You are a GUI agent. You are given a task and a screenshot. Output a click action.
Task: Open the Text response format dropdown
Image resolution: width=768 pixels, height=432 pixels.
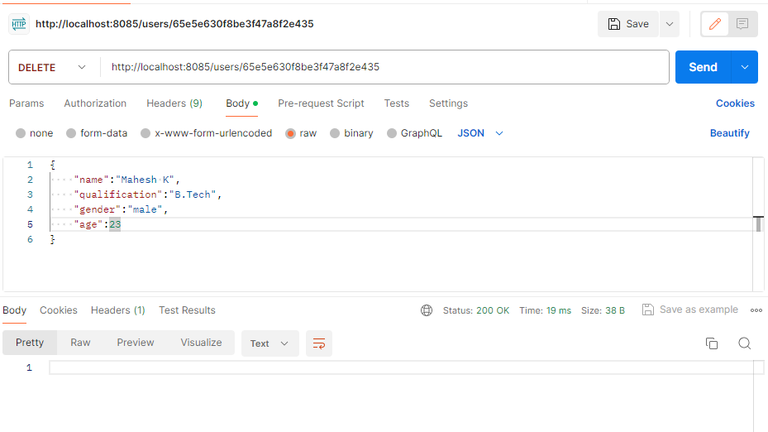coord(270,343)
